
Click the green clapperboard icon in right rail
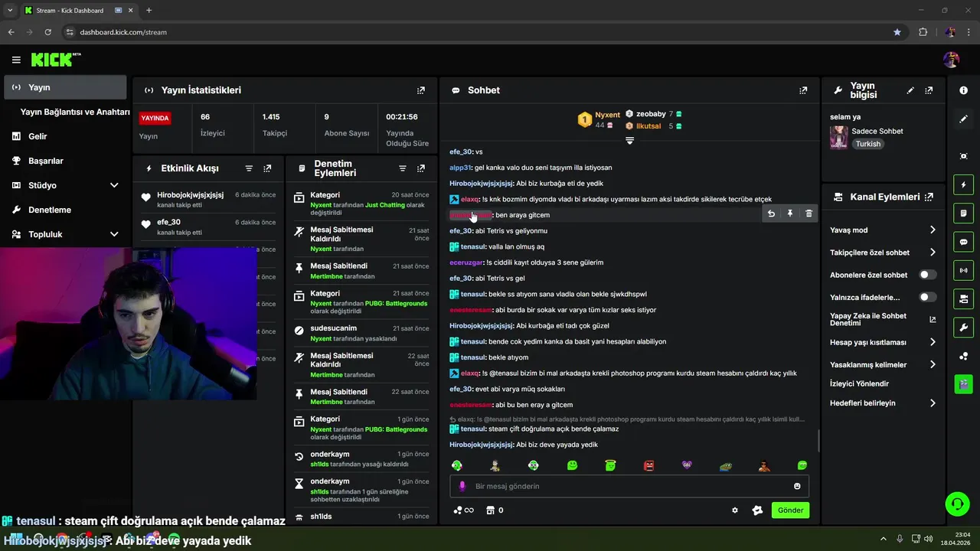click(963, 384)
